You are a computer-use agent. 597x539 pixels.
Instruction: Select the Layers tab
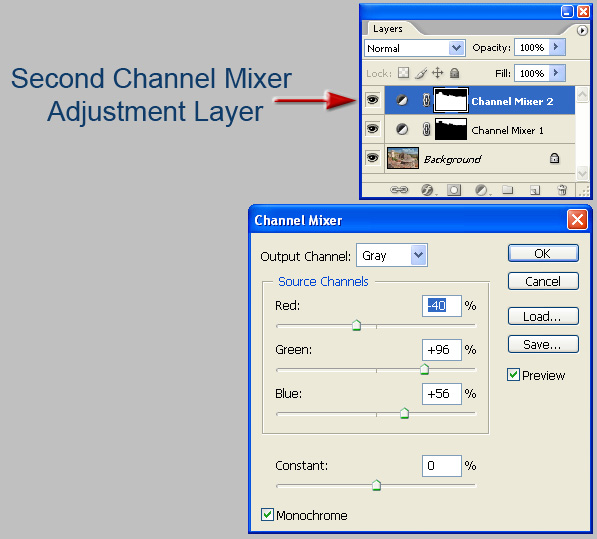(x=388, y=29)
